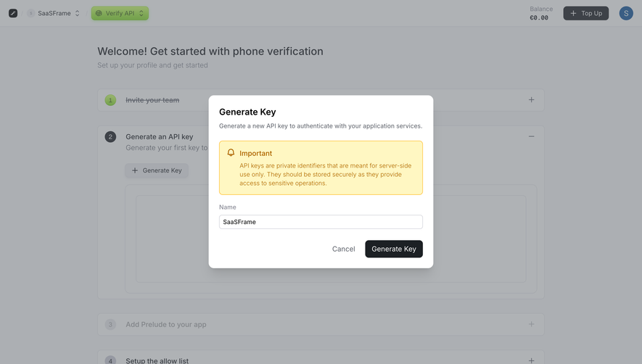Click the step 3 number badge
This screenshot has width=642, height=364.
[x=110, y=324]
